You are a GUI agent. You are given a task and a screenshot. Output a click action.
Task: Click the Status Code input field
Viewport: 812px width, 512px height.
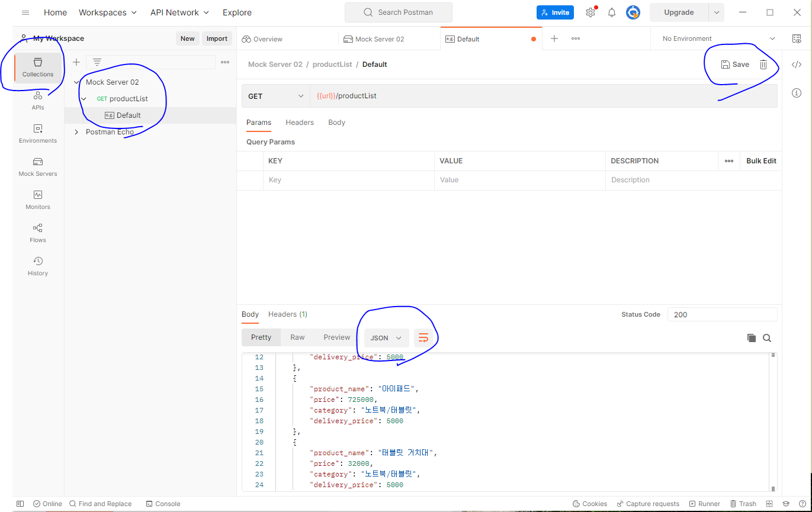pos(722,314)
